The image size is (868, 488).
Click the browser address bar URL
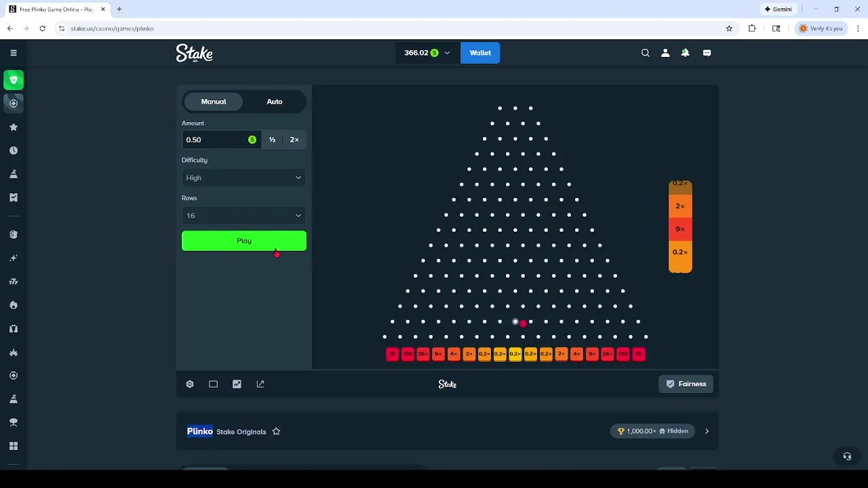tap(113, 28)
